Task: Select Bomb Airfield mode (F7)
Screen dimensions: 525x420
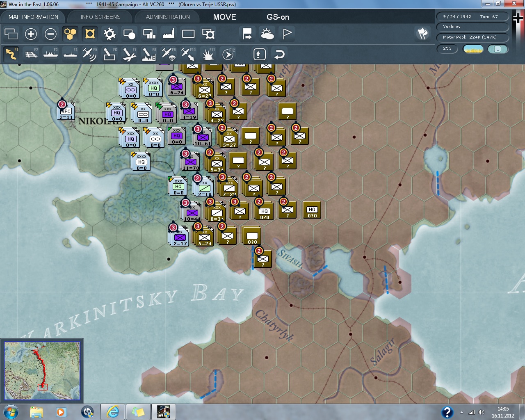Action: (x=129, y=54)
